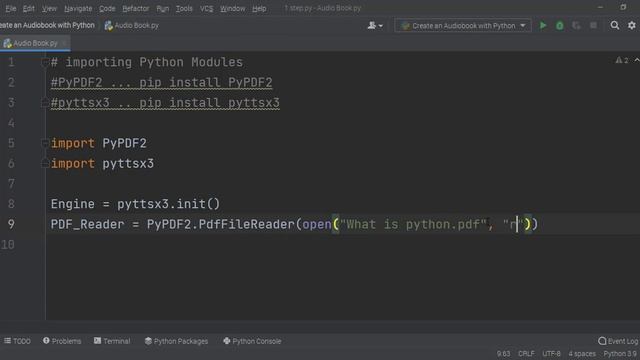
Task: Open the Terminal tool window
Action: pyautogui.click(x=112, y=341)
